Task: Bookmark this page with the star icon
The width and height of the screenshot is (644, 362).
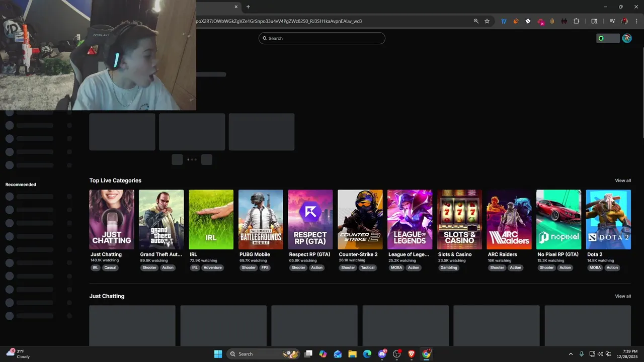Action: [487, 21]
